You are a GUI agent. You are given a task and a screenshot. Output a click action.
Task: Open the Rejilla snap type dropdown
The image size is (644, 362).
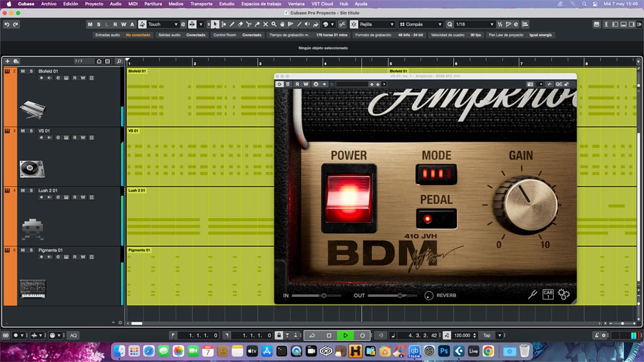click(x=377, y=24)
